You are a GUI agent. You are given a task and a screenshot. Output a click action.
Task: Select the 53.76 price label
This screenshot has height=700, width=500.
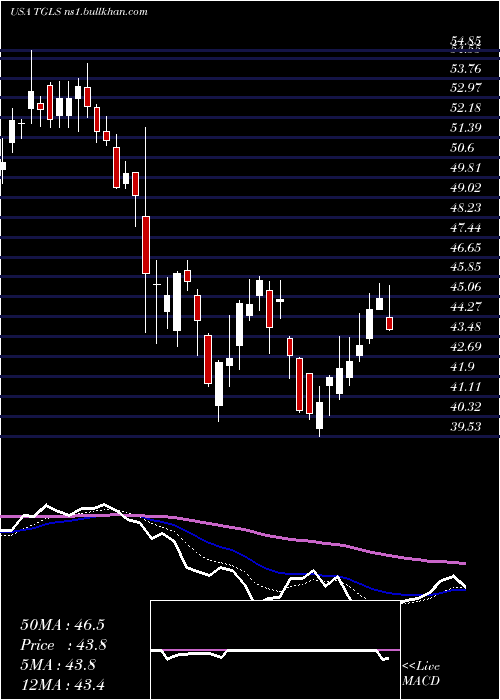pyautogui.click(x=466, y=68)
